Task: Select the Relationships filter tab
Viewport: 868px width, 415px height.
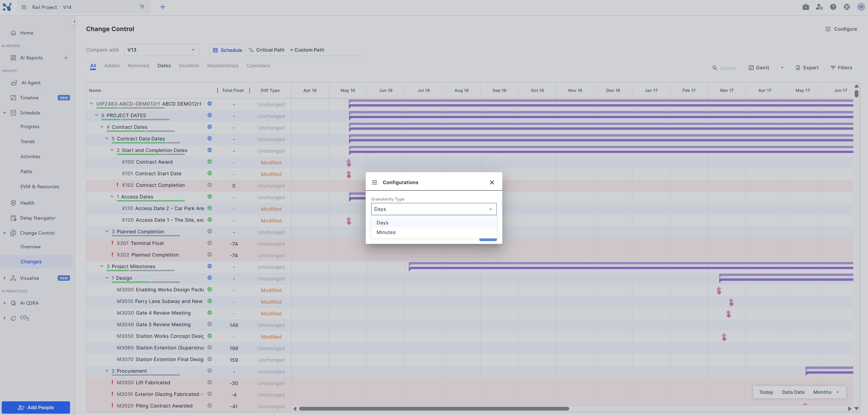Action: pos(223,66)
